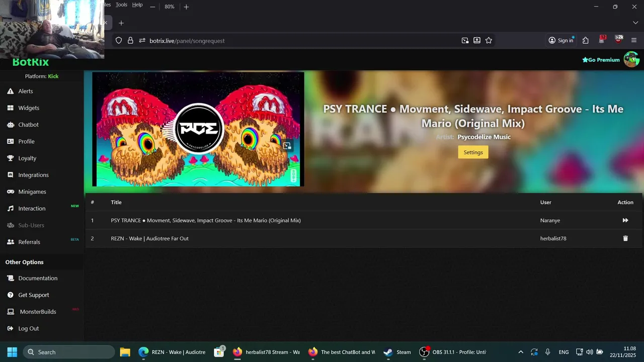
Task: Click the Title column header
Action: pyautogui.click(x=116, y=202)
